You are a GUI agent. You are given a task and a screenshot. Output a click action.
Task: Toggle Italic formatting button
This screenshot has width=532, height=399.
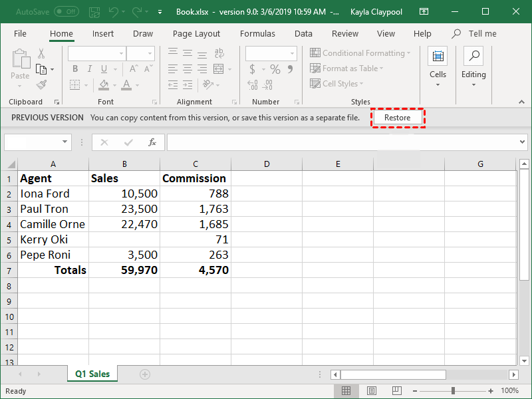pyautogui.click(x=90, y=69)
